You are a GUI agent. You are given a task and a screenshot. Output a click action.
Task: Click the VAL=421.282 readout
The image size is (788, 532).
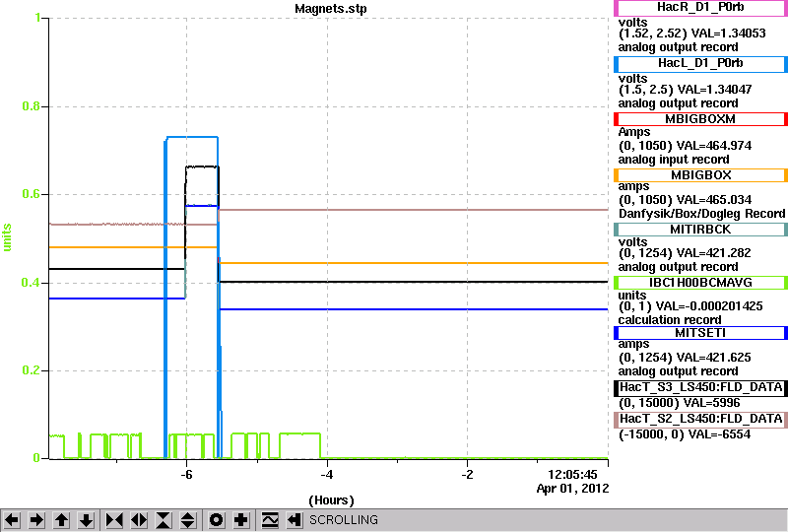coord(685,253)
